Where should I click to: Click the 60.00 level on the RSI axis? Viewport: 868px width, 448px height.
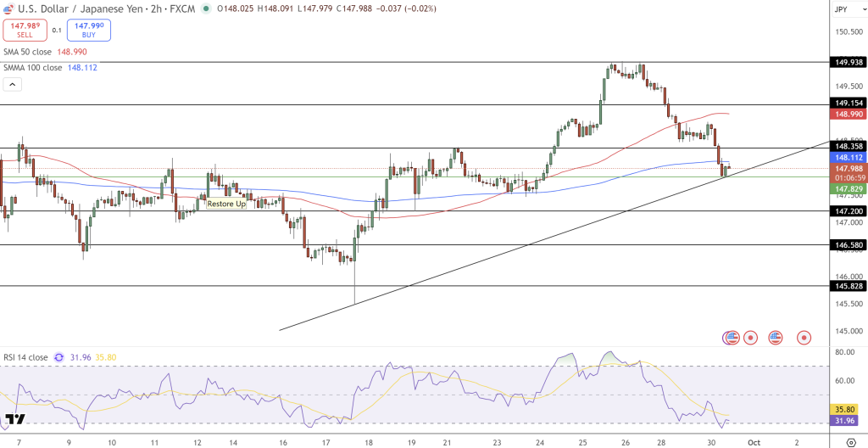(847, 380)
